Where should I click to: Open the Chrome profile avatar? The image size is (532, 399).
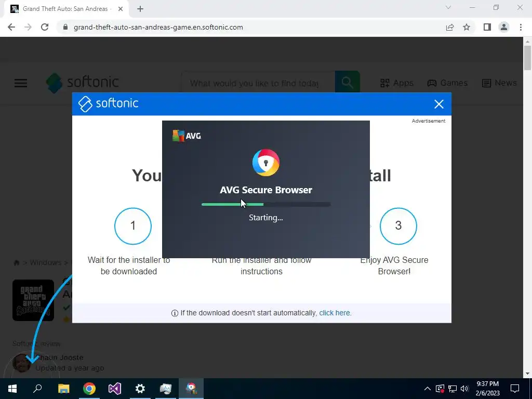(504, 27)
